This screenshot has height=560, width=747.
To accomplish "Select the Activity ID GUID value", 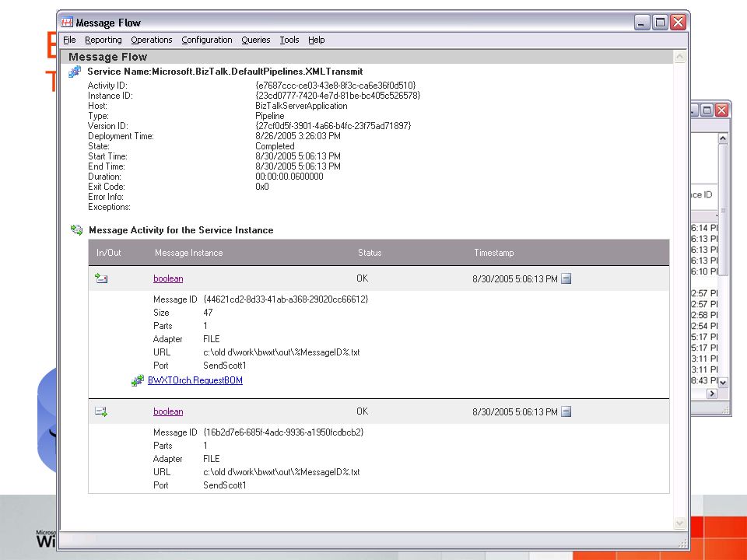I will [x=336, y=86].
